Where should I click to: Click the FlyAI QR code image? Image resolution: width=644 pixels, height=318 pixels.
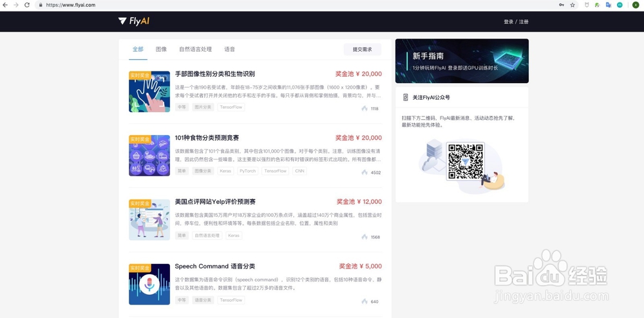(x=465, y=162)
